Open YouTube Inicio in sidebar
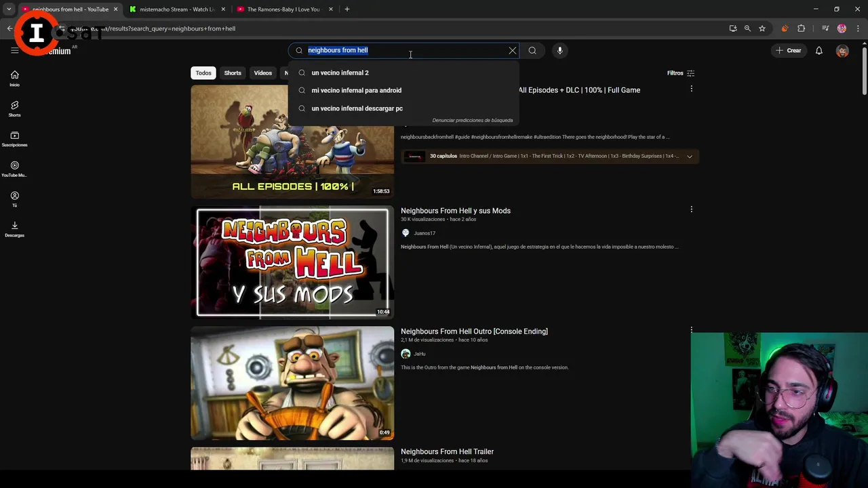Screen dimensions: 868x488 point(14,79)
